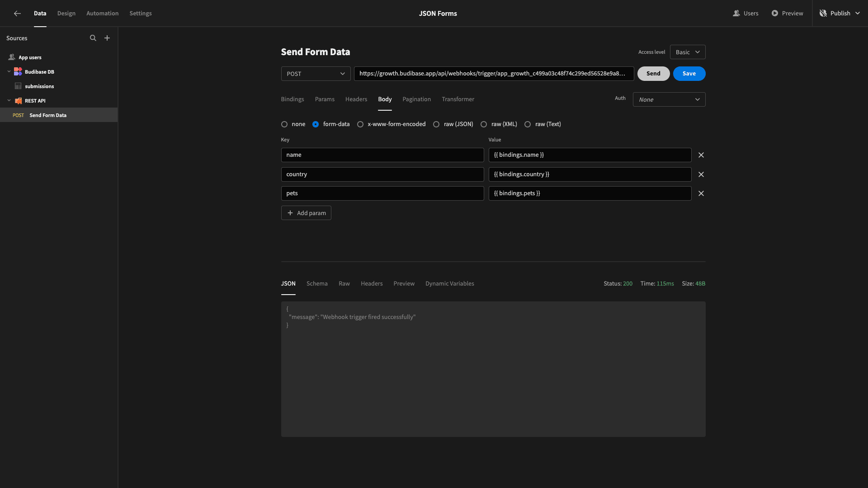Show the Schema response tab

[x=317, y=284]
